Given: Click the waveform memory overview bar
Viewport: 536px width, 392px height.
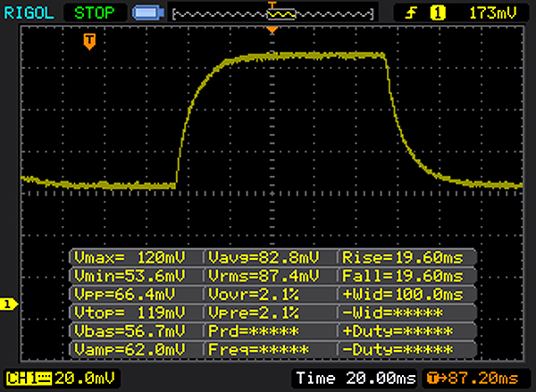Looking at the screenshot, I should pyautogui.click(x=272, y=14).
